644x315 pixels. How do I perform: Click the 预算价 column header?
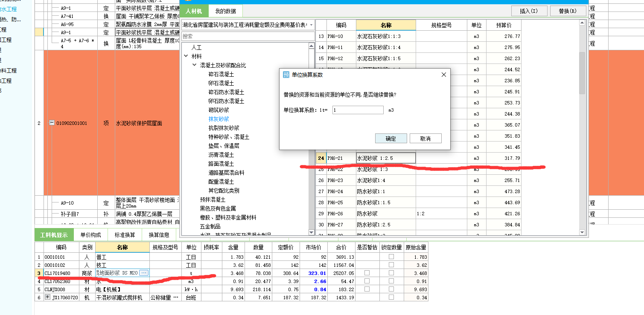(504, 25)
